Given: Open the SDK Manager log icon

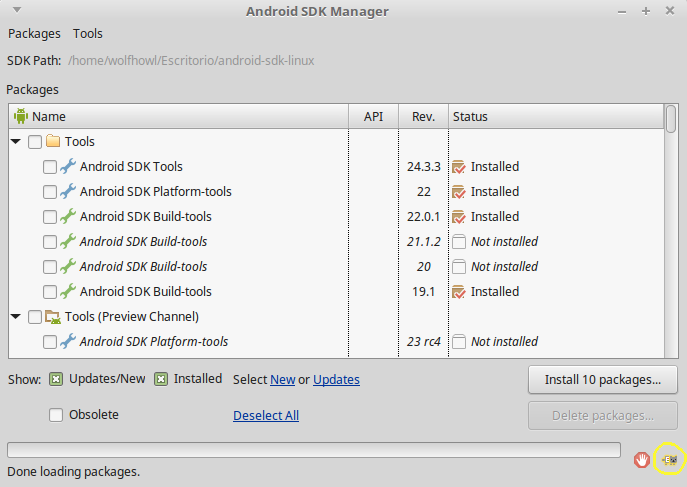Looking at the screenshot, I should coord(669,460).
